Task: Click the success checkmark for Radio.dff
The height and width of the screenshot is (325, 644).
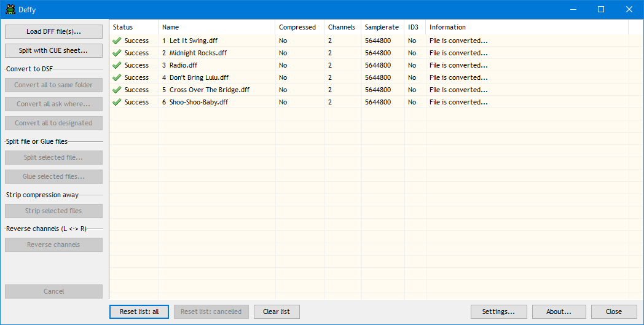Action: coord(117,65)
